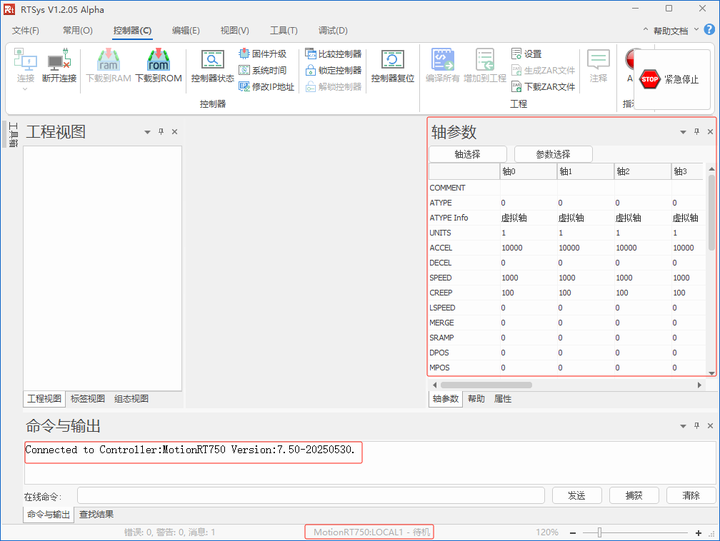Open the 调试(D) ribbon tab
The width and height of the screenshot is (720, 541).
tap(333, 30)
